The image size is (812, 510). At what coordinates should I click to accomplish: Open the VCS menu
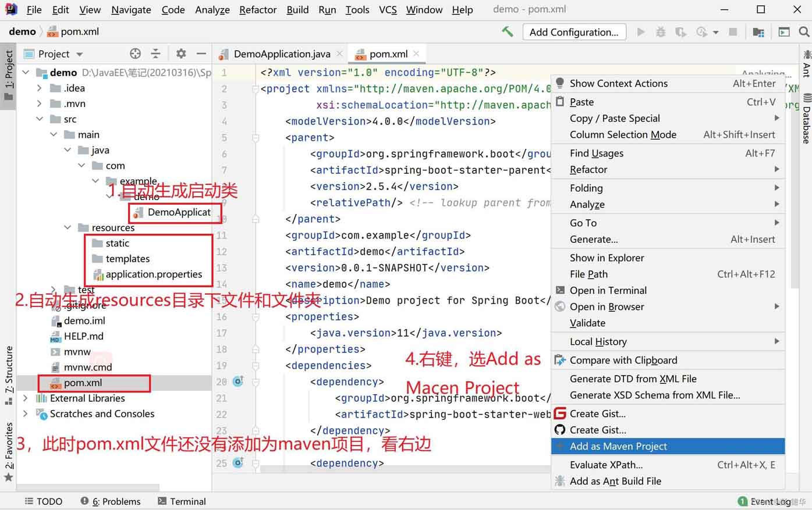point(388,9)
